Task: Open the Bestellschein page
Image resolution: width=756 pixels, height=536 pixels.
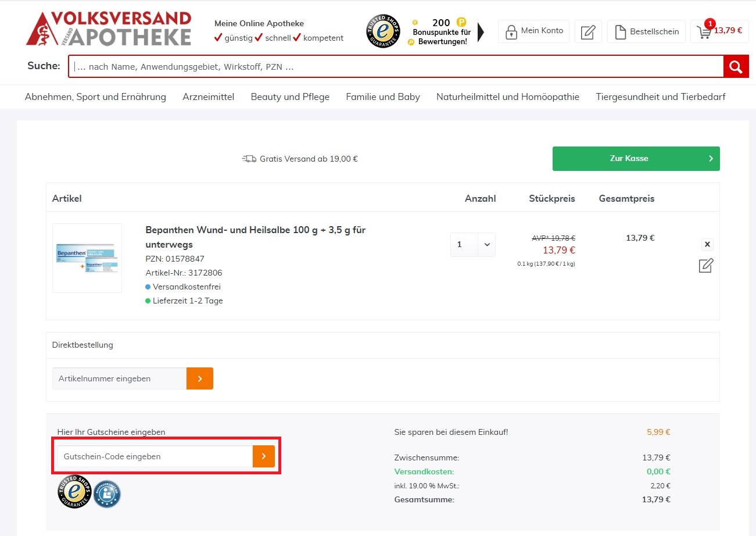Action: 647,31
